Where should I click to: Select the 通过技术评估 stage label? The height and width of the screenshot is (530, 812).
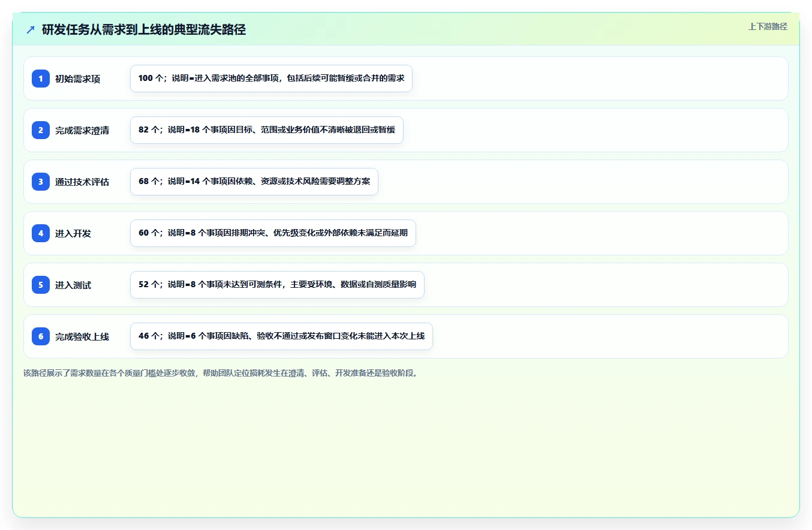82,182
